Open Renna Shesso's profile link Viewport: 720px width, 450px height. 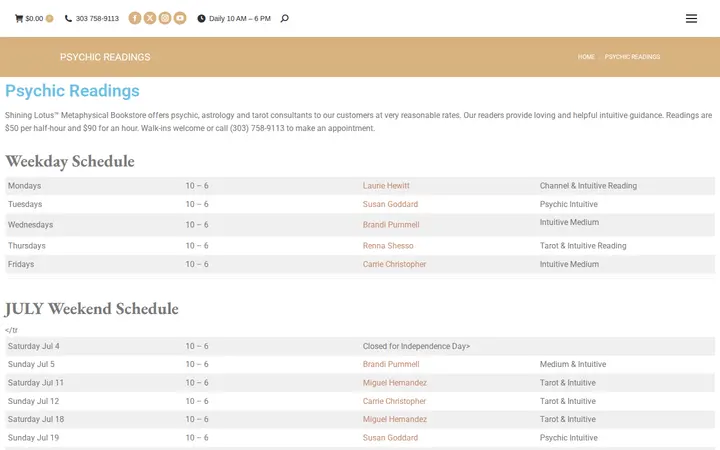(388, 246)
